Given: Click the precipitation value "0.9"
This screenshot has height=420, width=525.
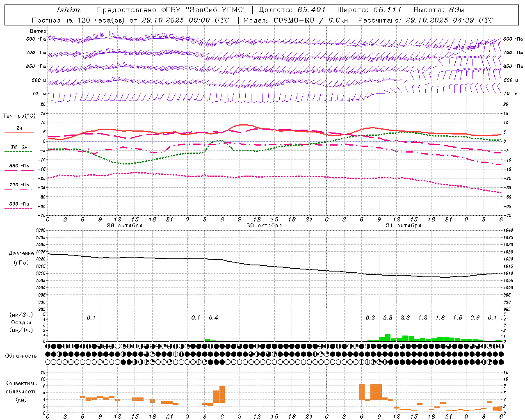Looking at the screenshot, I should (x=475, y=317).
